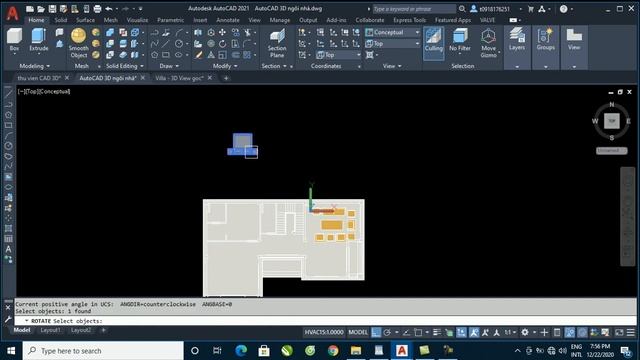Click the Union solid editing icon
This screenshot has width=640, height=360.
[110, 32]
